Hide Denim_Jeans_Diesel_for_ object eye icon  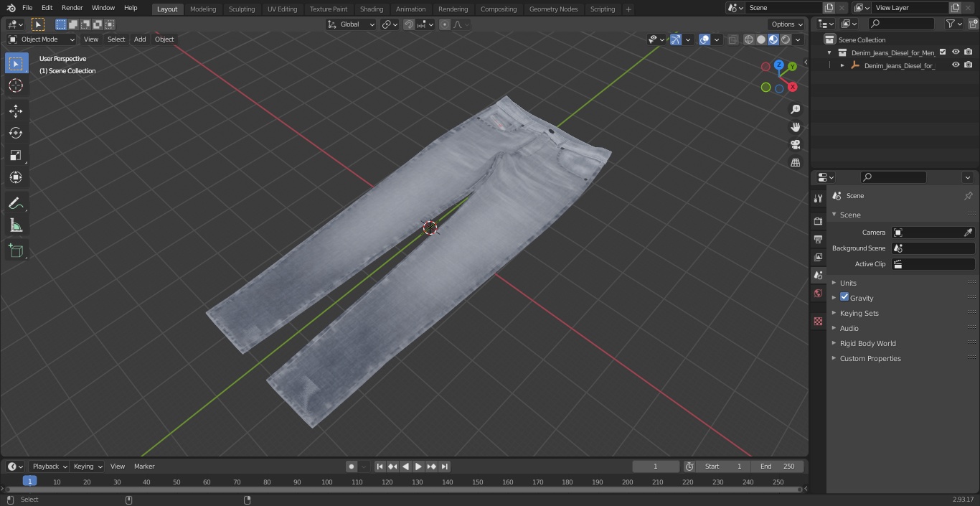tap(956, 65)
